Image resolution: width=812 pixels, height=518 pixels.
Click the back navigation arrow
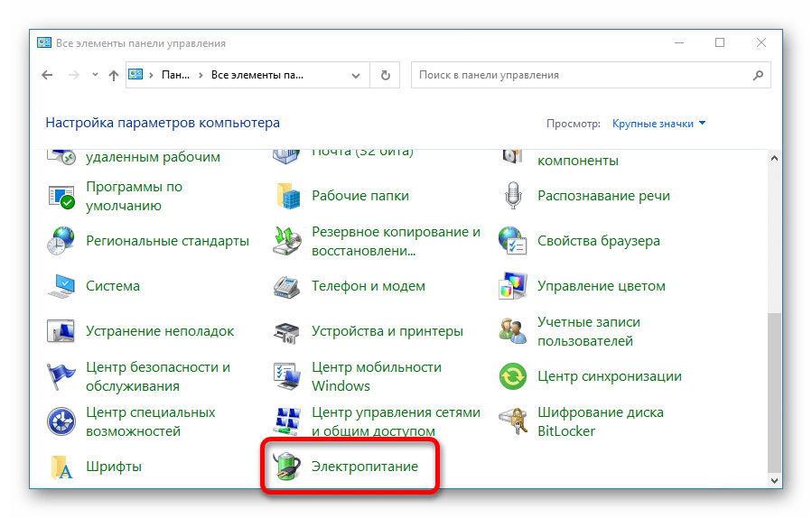[48, 76]
